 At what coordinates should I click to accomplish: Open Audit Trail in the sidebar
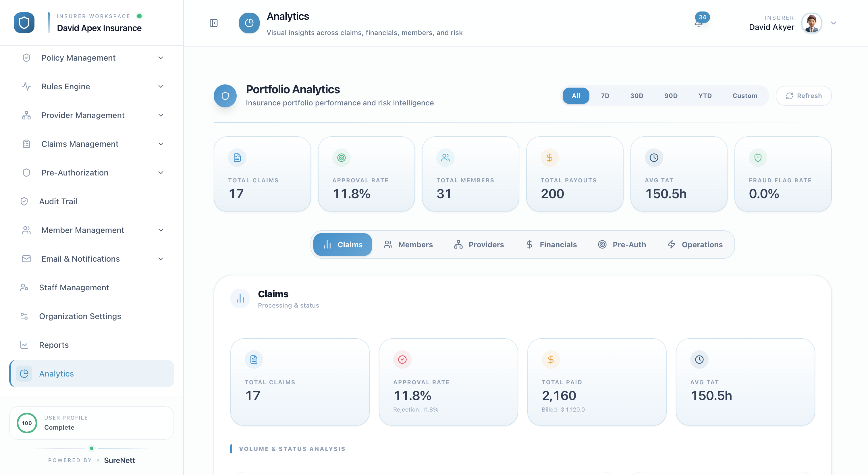point(92,201)
